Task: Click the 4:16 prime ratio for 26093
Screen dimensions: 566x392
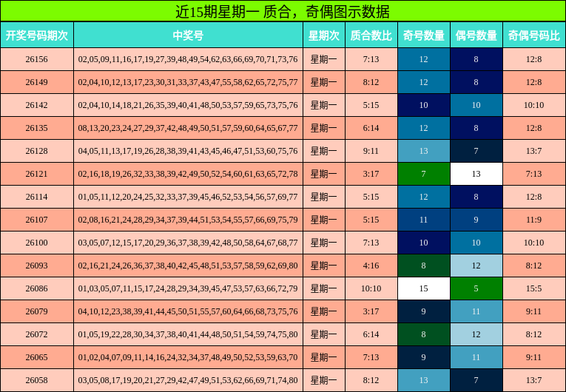Action: (x=371, y=266)
